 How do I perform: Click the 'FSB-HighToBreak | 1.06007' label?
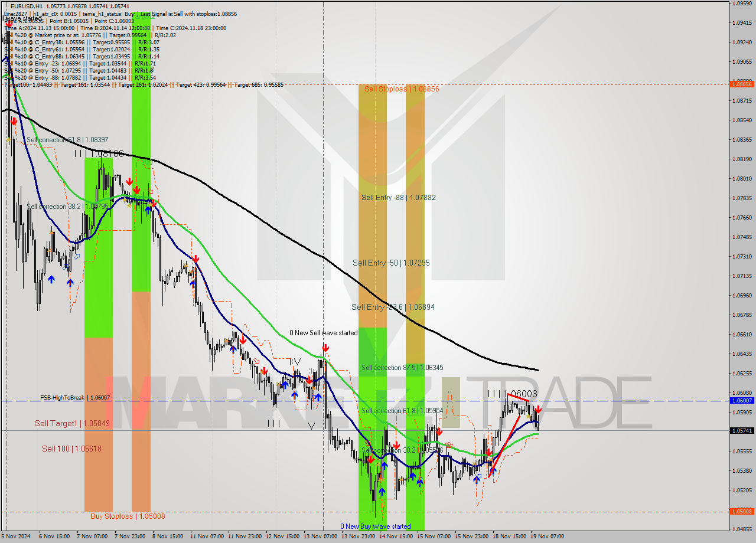pos(75,398)
